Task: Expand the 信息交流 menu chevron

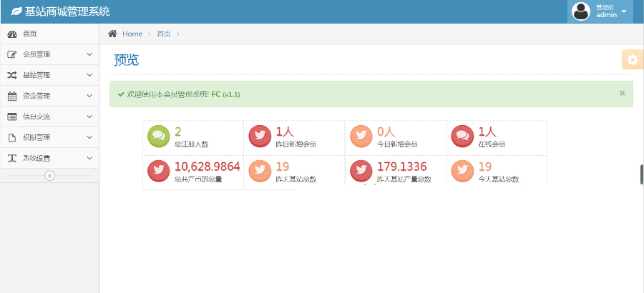Action: click(x=89, y=116)
